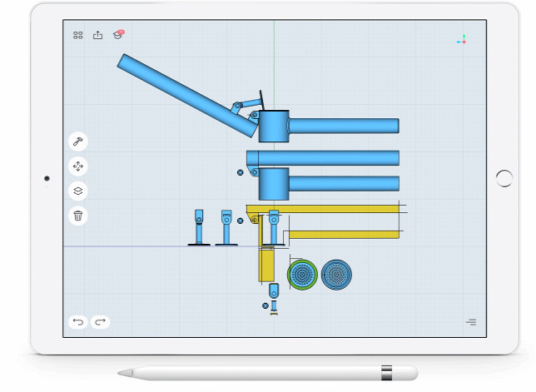This screenshot has width=536, height=392.
Task: Open the tutorials graduation cap icon
Action: click(118, 34)
